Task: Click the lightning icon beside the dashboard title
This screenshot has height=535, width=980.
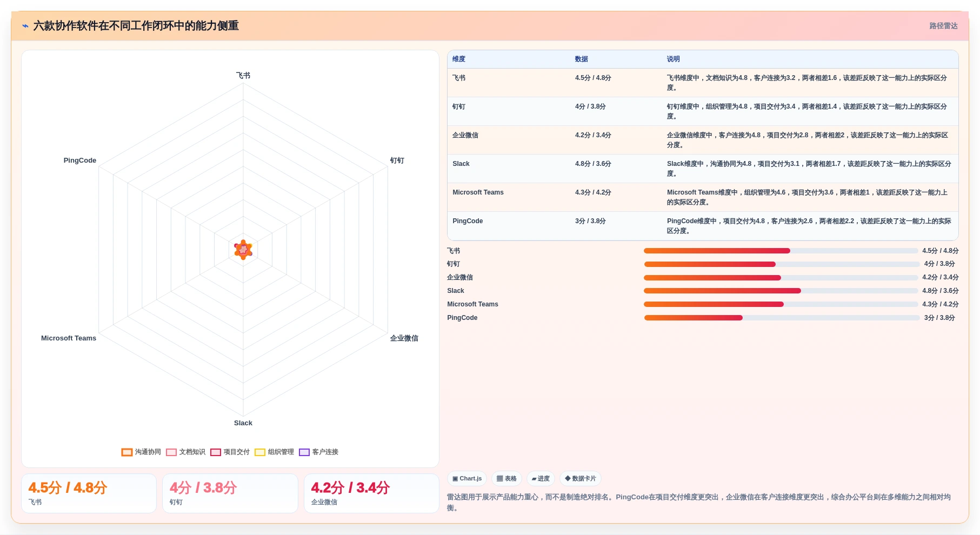Action: (25, 26)
